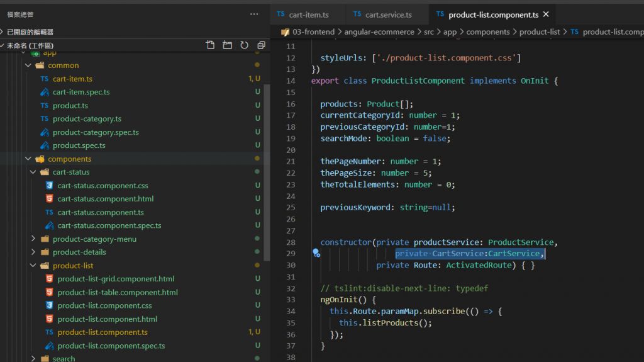Click the New File icon in explorer header
Image resolution: width=644 pixels, height=362 pixels.
tap(211, 45)
